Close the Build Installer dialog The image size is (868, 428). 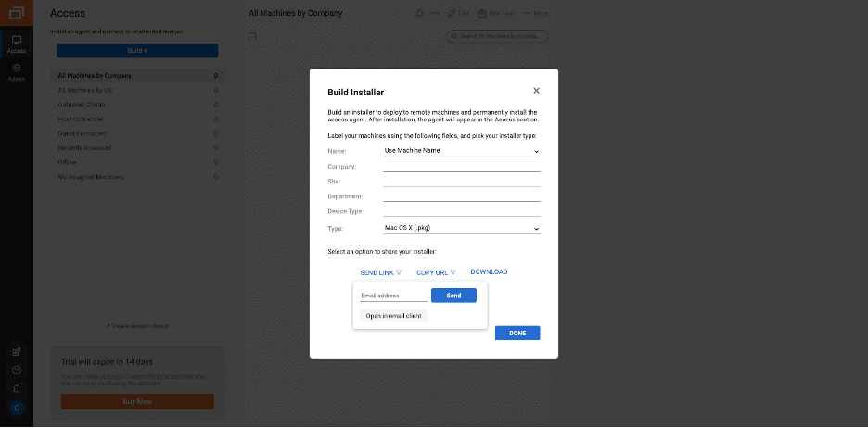tap(536, 91)
